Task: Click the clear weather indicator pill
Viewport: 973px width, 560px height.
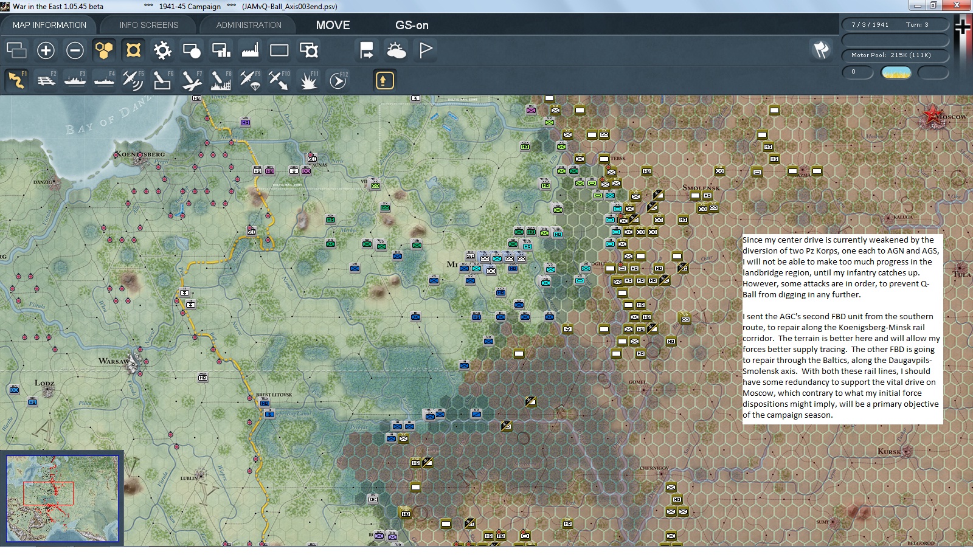Action: pyautogui.click(x=896, y=72)
